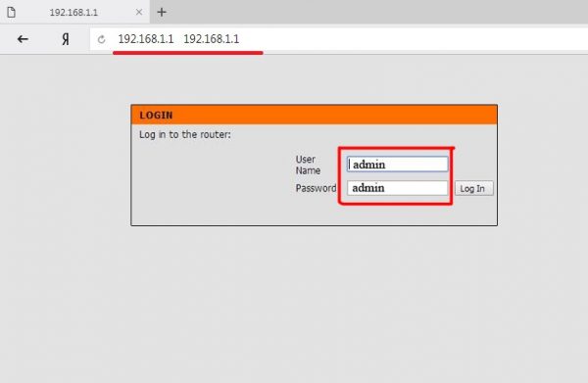Reload the page with the refresh icon
588x383 pixels.
pos(101,39)
